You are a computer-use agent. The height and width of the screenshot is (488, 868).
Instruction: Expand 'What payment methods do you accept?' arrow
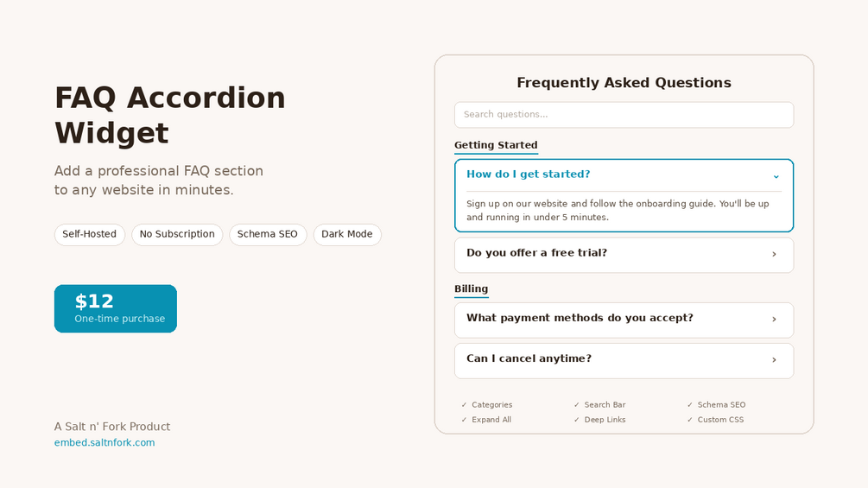point(774,320)
